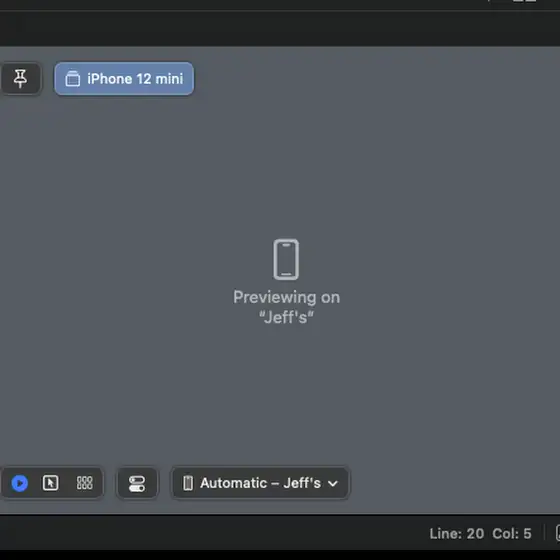
Task: Open the Variants grid icon
Action: coord(85,483)
